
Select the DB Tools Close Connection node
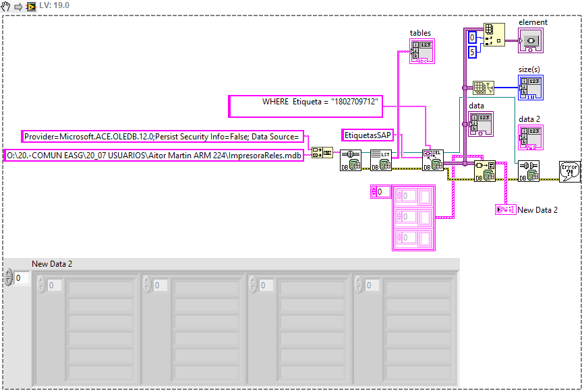pyautogui.click(x=527, y=168)
